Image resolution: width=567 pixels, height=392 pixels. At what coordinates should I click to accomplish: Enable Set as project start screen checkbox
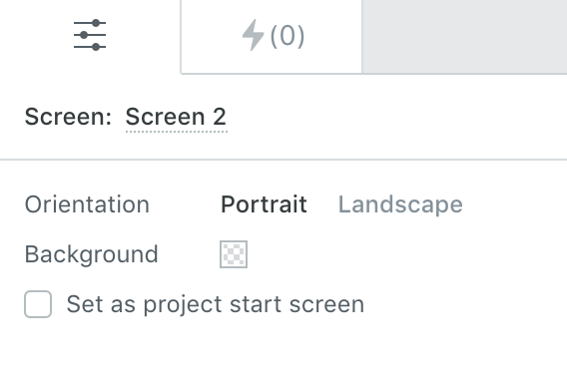(38, 304)
